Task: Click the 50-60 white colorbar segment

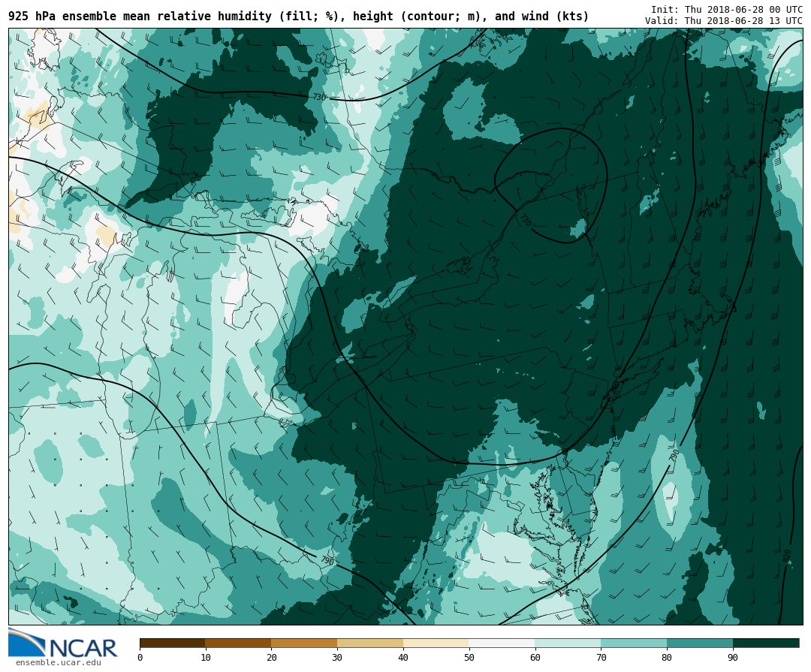Action: (x=502, y=643)
